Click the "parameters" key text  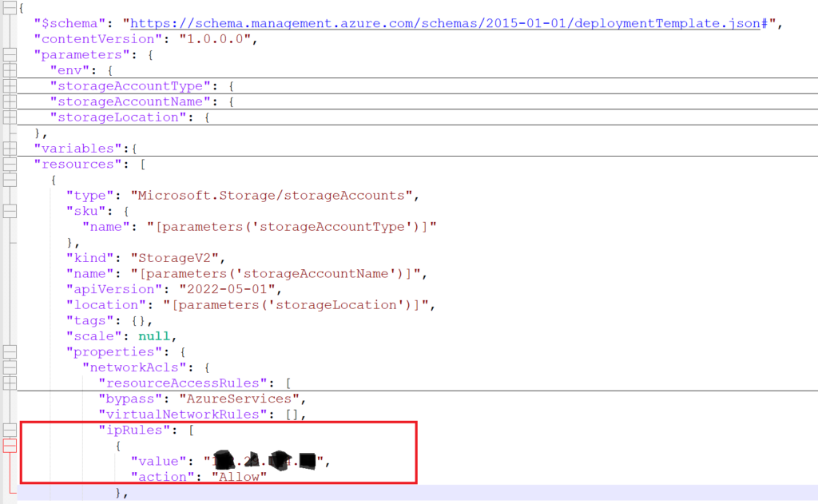coord(82,55)
